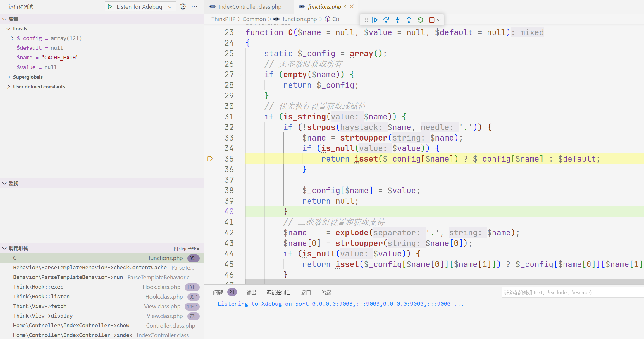Click the ThinkPHP breadcrumb link
The height and width of the screenshot is (339, 644).
pos(223,19)
